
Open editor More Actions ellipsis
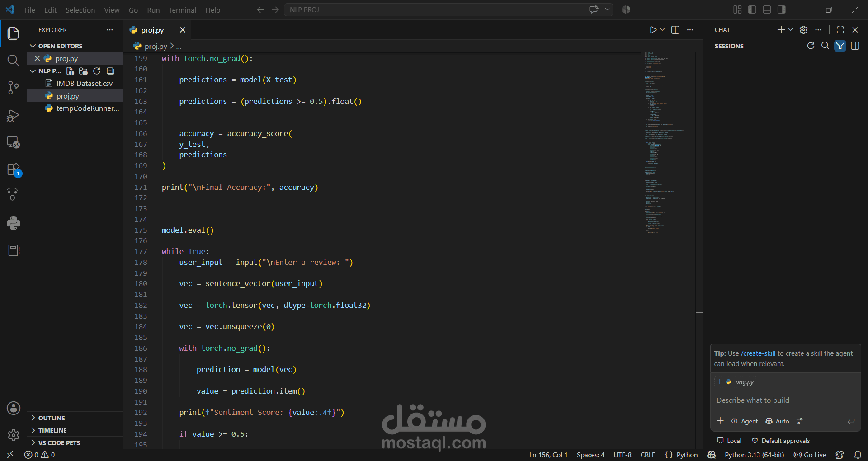(x=690, y=30)
